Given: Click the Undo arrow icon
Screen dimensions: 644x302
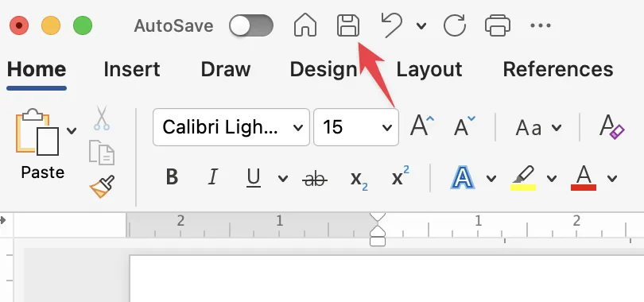Looking at the screenshot, I should [x=391, y=25].
